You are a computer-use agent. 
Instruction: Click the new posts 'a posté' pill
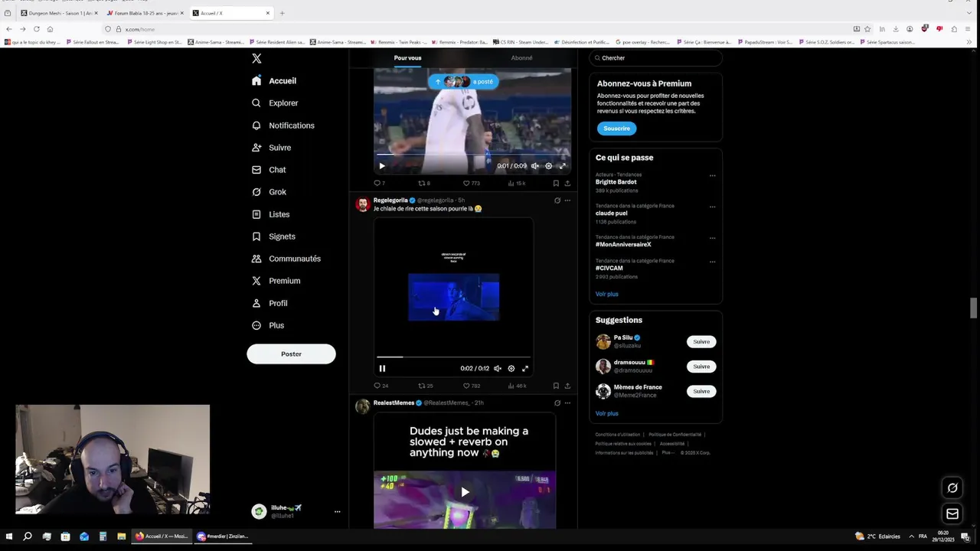[463, 81]
